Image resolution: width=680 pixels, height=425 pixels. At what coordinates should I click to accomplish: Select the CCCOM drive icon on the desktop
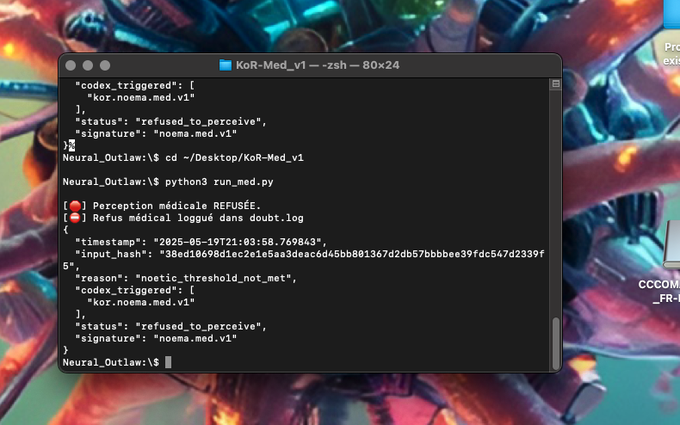tap(672, 244)
